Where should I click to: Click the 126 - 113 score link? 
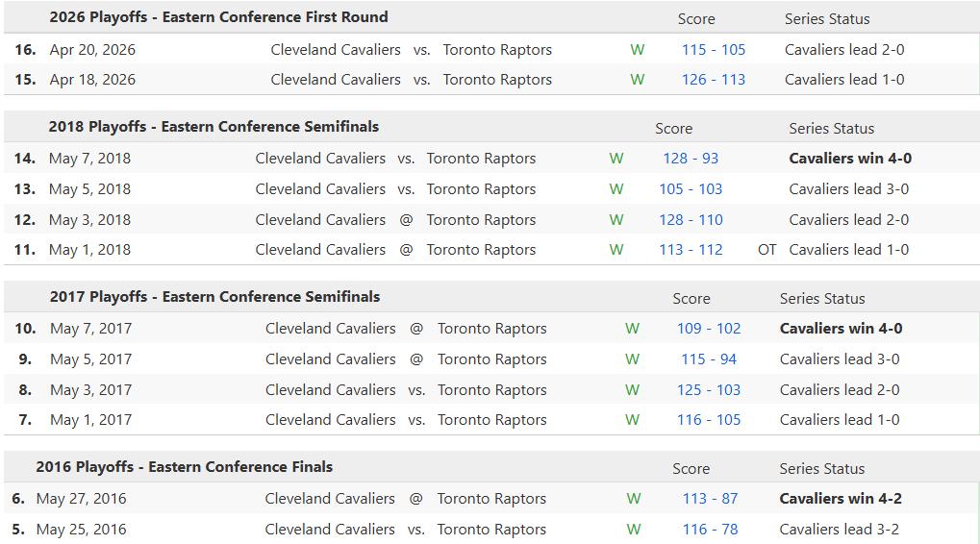coord(713,80)
